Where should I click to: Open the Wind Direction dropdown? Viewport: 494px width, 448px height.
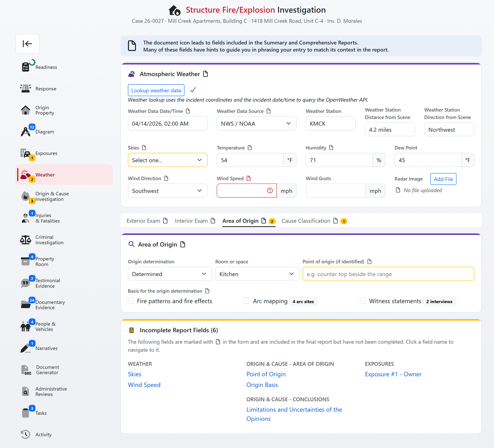point(168,191)
